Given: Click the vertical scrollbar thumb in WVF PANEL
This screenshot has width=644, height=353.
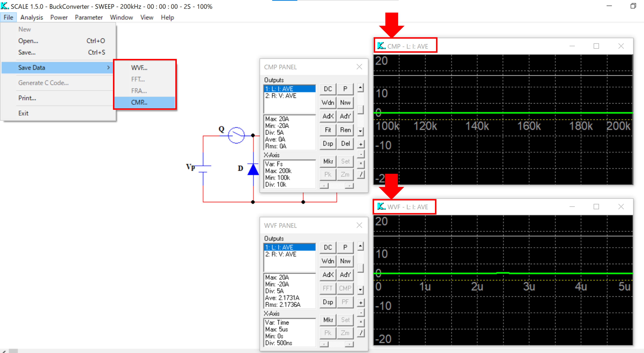Looking at the screenshot, I should (360, 268).
